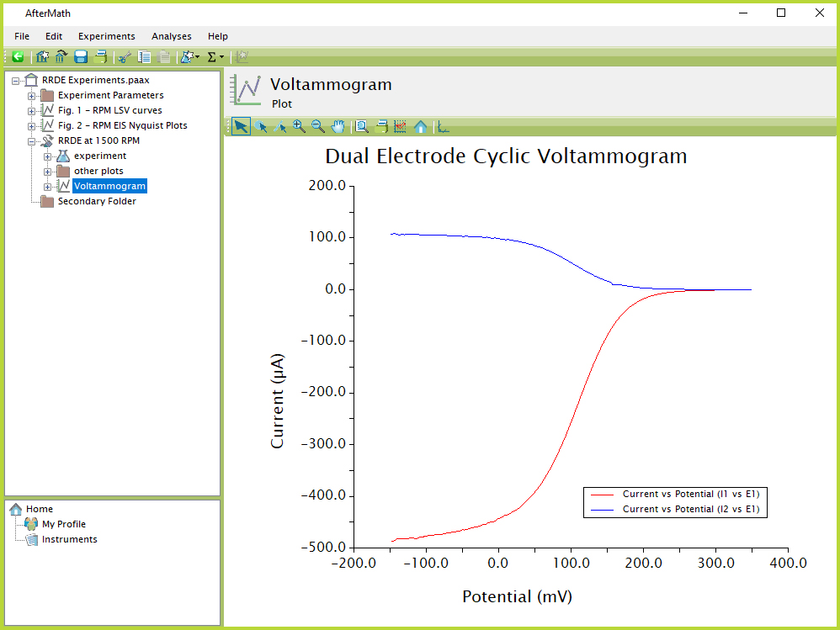Expand the Experiment Parameters folder
This screenshot has height=630, width=840.
(32, 95)
